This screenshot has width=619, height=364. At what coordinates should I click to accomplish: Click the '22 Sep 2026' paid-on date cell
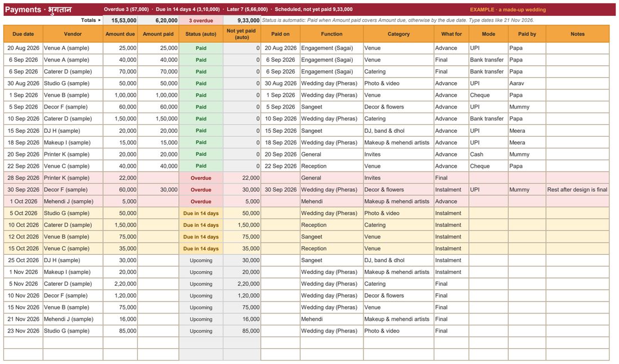point(280,166)
